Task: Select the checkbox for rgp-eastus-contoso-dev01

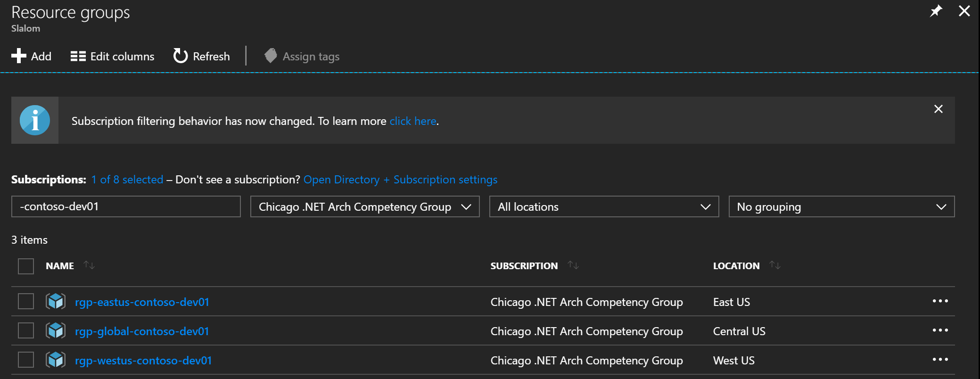Action: (x=26, y=301)
